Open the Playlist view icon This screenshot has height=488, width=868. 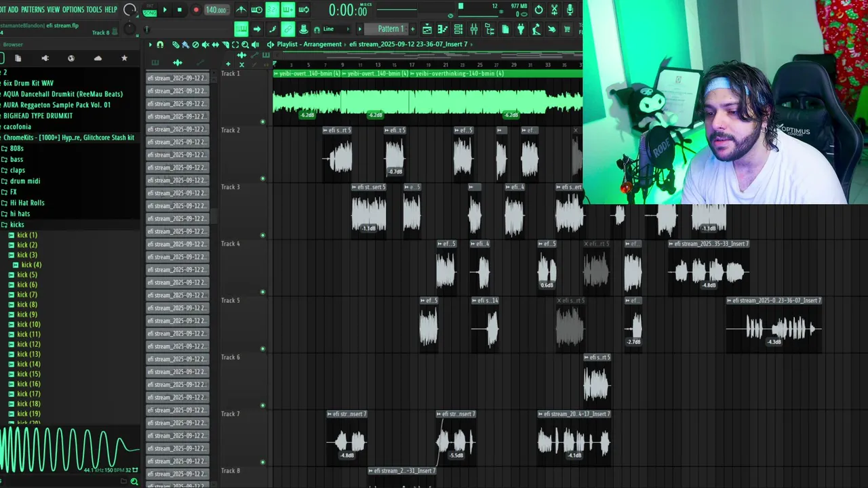click(427, 29)
